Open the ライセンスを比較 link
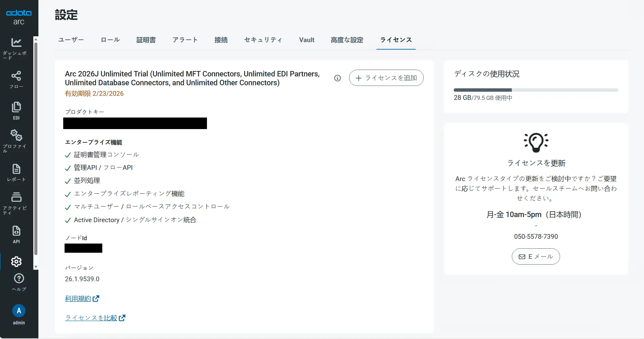The width and height of the screenshot is (644, 339). 91,318
